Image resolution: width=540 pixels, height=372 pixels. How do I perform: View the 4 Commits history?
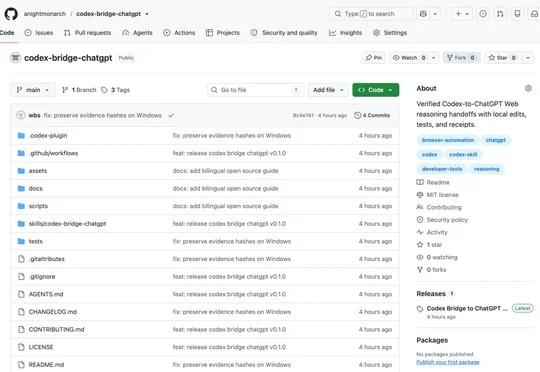[x=372, y=115]
